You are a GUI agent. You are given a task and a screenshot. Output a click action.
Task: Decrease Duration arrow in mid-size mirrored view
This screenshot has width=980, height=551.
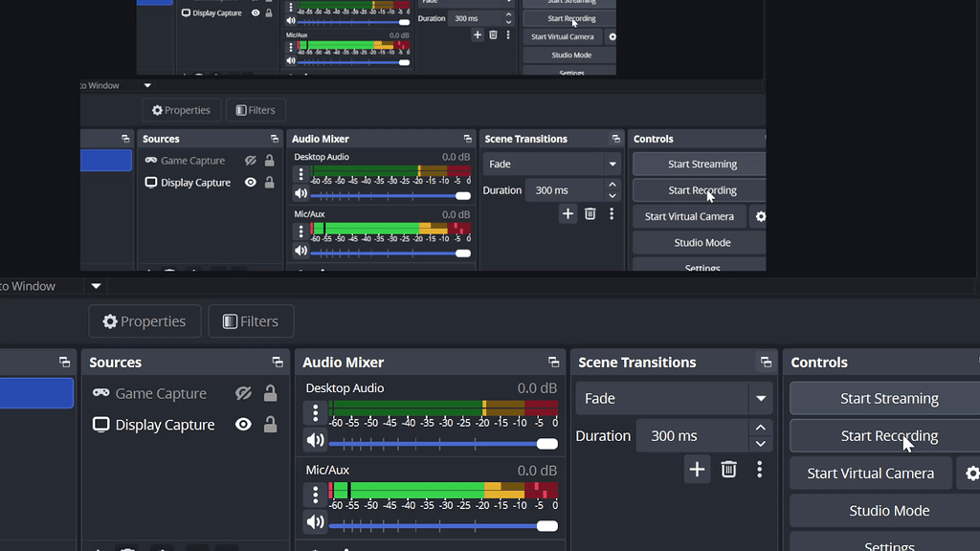[x=612, y=195]
